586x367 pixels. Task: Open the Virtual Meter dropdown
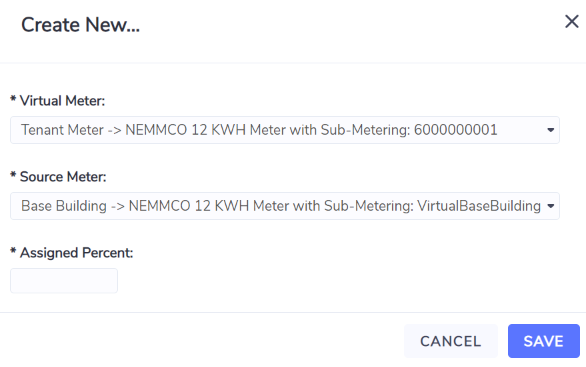pos(285,130)
